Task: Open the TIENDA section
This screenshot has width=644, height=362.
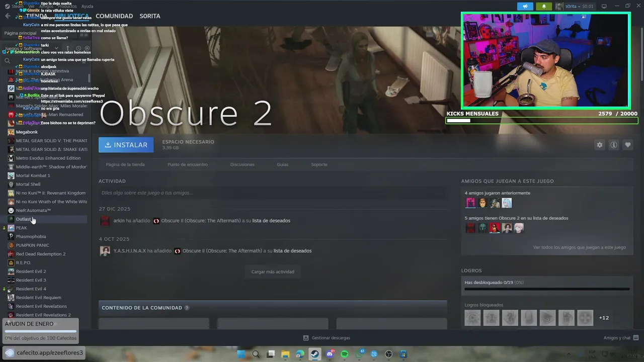Action: click(x=36, y=16)
